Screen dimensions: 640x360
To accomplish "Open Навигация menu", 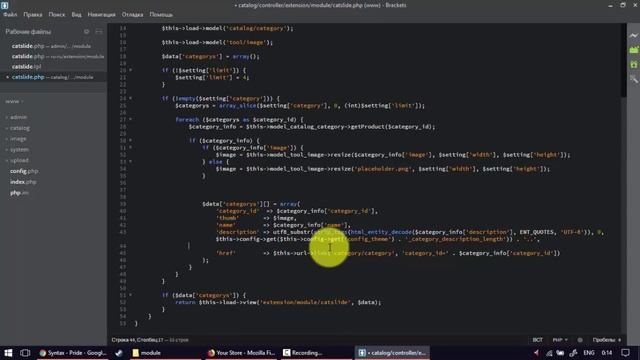I will 102,14.
